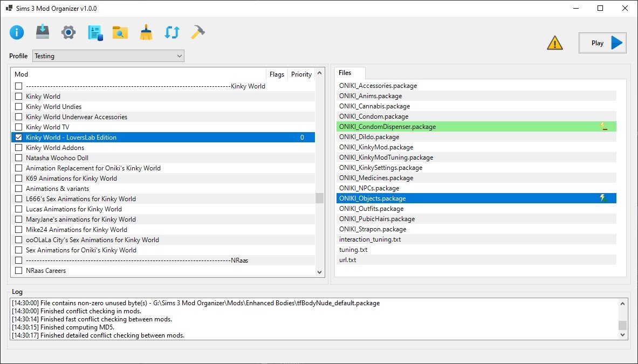Uncheck Kinky World - LoversLab Edition checkbox
The image size is (638, 364).
click(x=19, y=138)
